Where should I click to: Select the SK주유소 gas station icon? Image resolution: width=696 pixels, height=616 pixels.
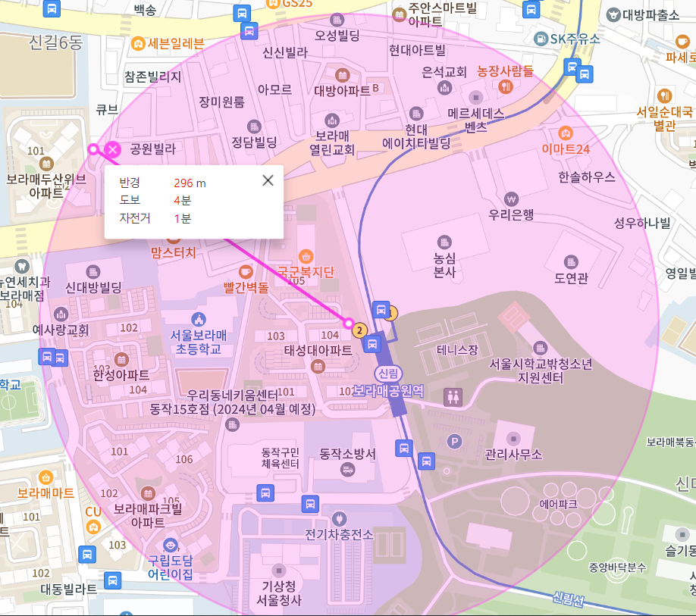pos(541,39)
